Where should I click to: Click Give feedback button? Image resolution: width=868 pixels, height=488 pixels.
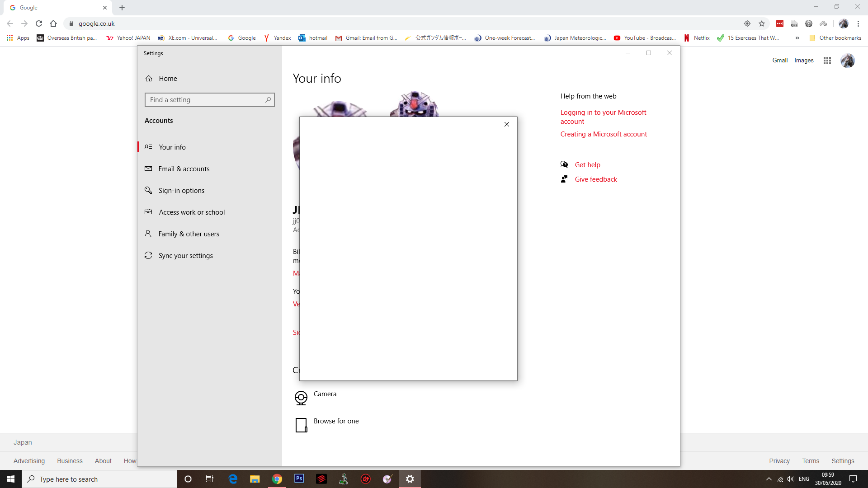pos(595,179)
